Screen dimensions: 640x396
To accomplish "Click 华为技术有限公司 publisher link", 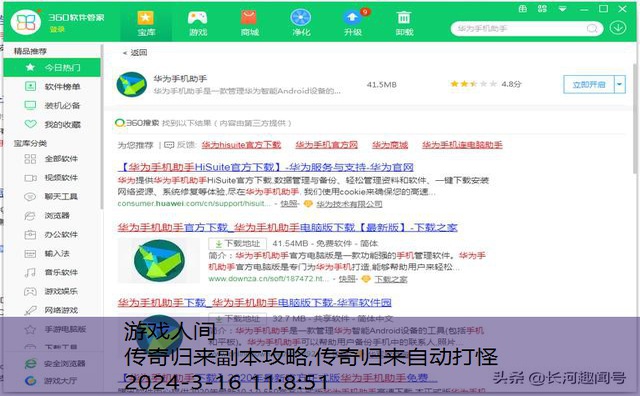I will (x=349, y=204).
